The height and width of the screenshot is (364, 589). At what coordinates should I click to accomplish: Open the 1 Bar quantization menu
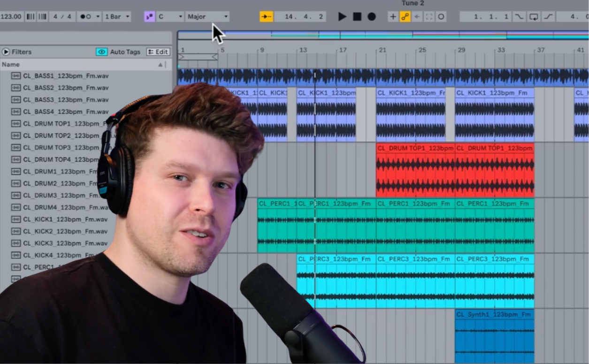tap(117, 16)
